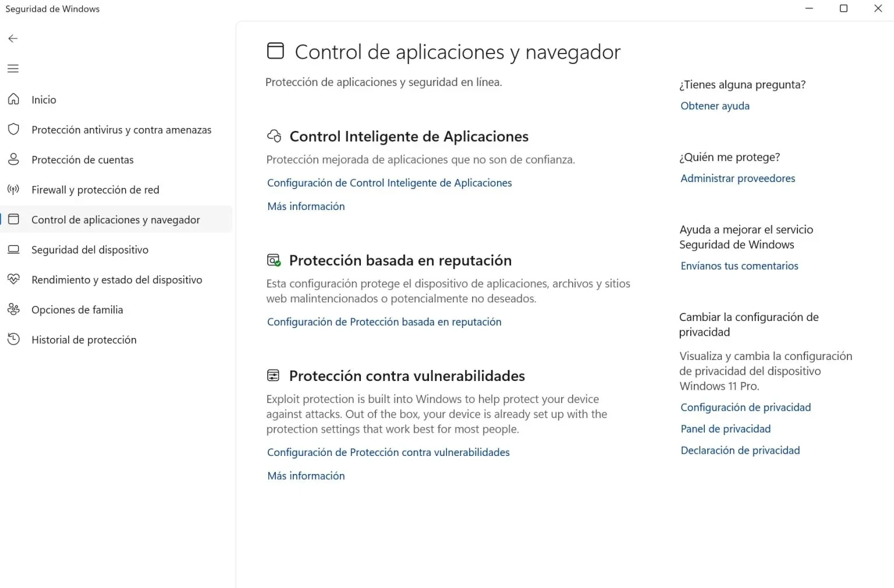The width and height of the screenshot is (894, 588).
Task: Click the back arrow icon
Action: click(13, 38)
